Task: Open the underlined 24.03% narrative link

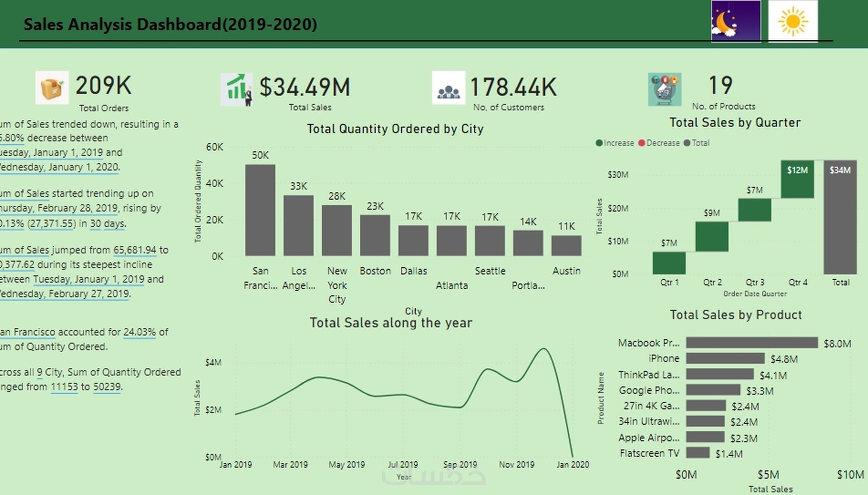Action: pyautogui.click(x=139, y=332)
